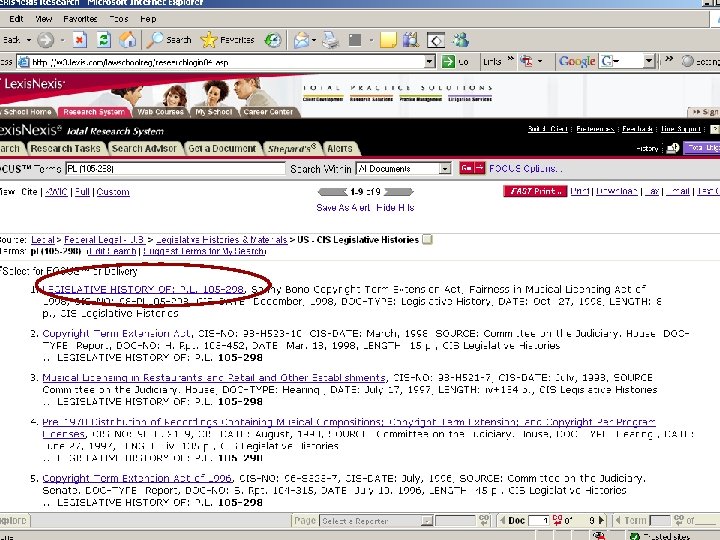Screen dimensions: 720x540
Task: Switch to the Web Courses tab
Action: [x=160, y=112]
